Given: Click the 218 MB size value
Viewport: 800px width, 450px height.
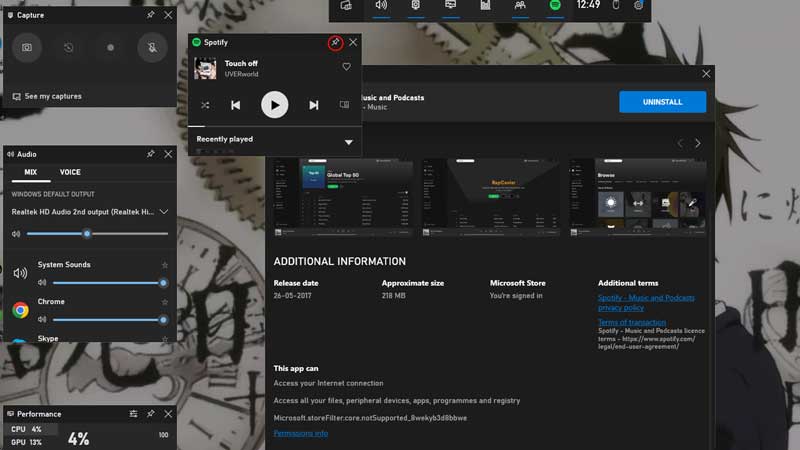Looking at the screenshot, I should pyautogui.click(x=393, y=295).
